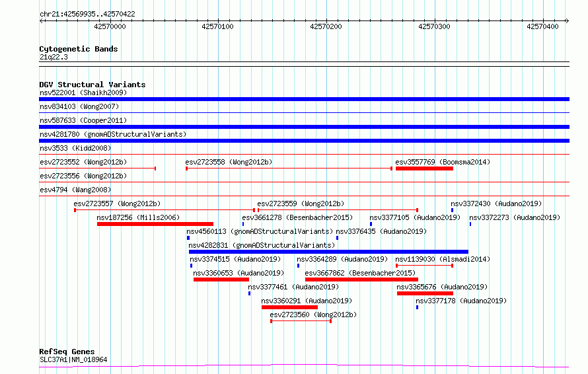This screenshot has width=588, height=374.
Task: Open the esv3661278 (Besenbacher2015) label
Action: [x=297, y=217]
